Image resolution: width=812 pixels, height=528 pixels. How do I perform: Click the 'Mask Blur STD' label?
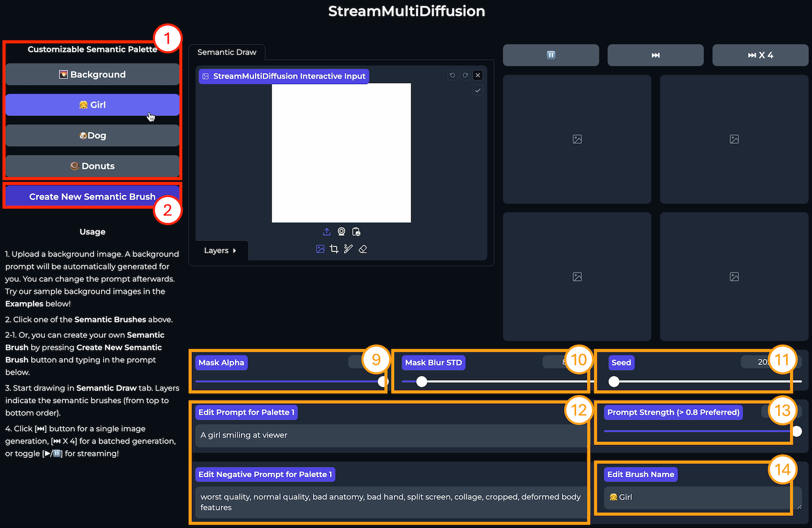pos(433,363)
